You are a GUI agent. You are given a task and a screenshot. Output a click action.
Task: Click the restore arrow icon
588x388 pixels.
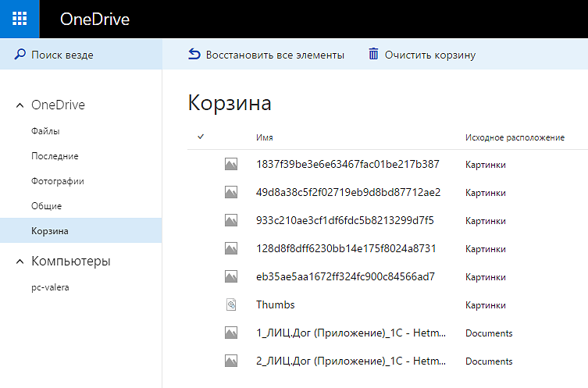click(x=194, y=55)
